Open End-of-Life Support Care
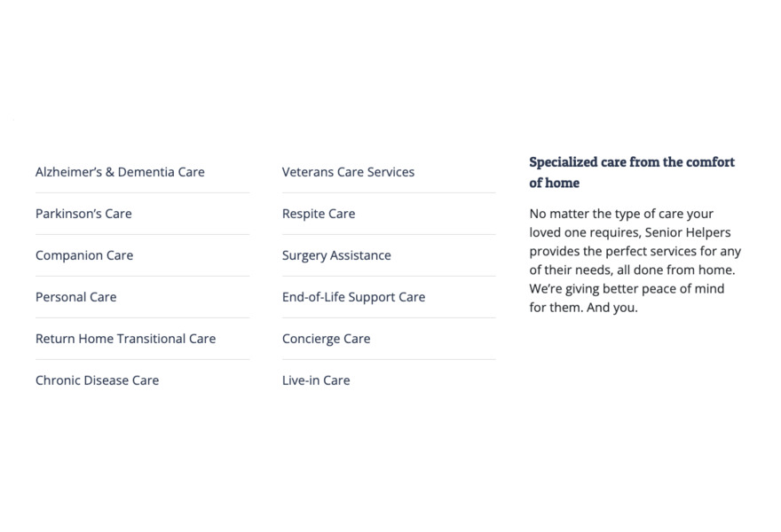Image resolution: width=781 pixels, height=532 pixels. [353, 297]
